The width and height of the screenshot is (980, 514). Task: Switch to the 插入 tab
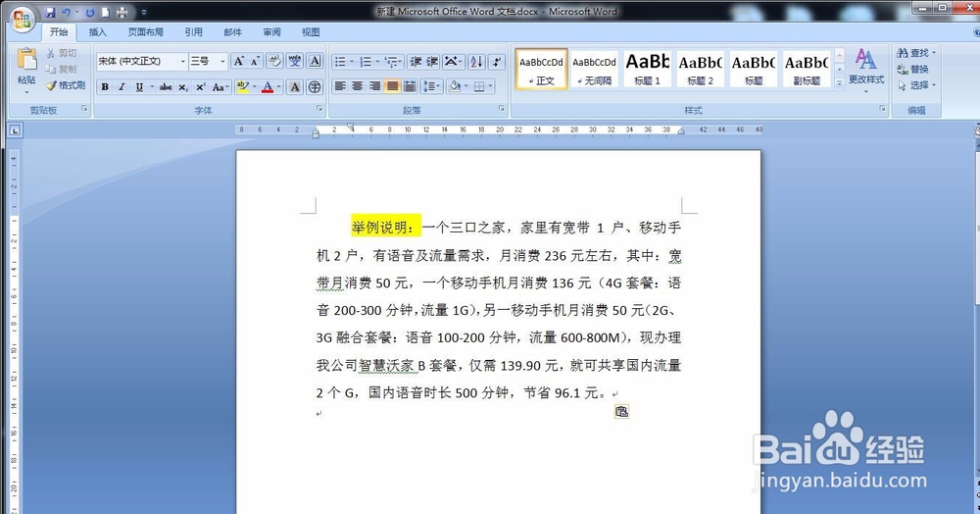tap(97, 32)
